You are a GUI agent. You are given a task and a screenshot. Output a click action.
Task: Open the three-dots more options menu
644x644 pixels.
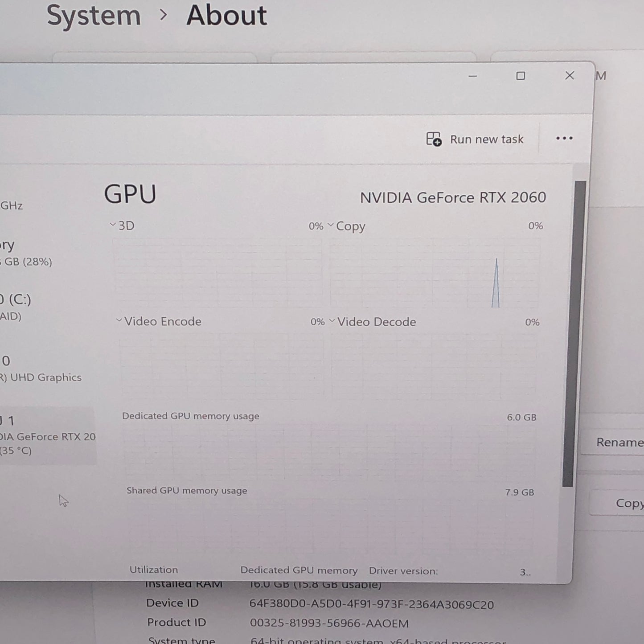tap(564, 138)
